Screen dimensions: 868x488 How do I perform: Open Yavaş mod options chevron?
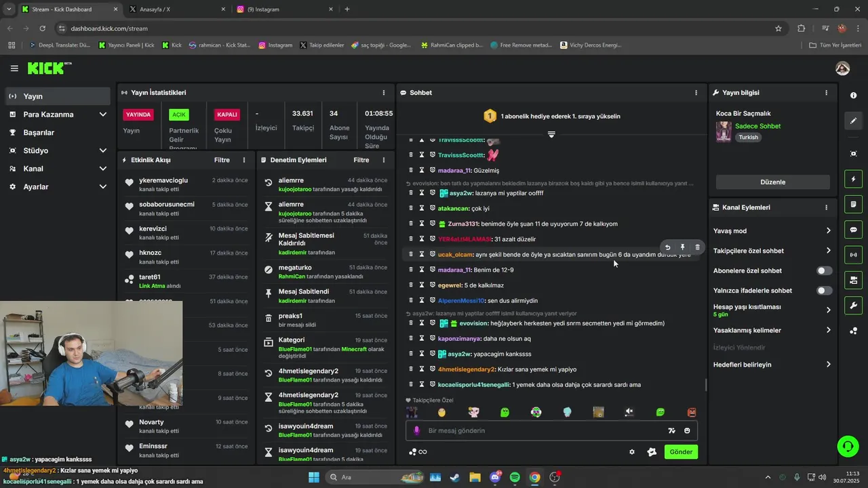pyautogui.click(x=828, y=231)
